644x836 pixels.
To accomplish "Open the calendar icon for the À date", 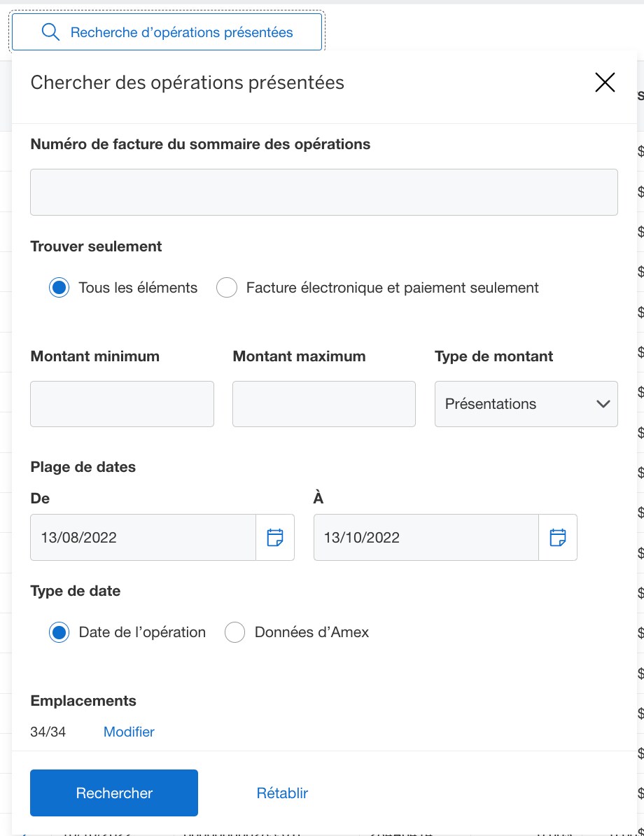I will pyautogui.click(x=558, y=537).
